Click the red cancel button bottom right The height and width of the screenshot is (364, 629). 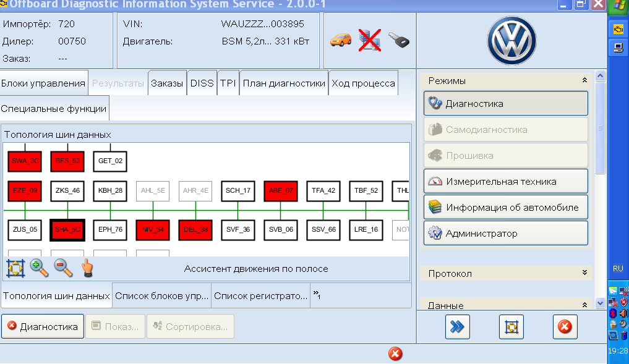tap(563, 327)
